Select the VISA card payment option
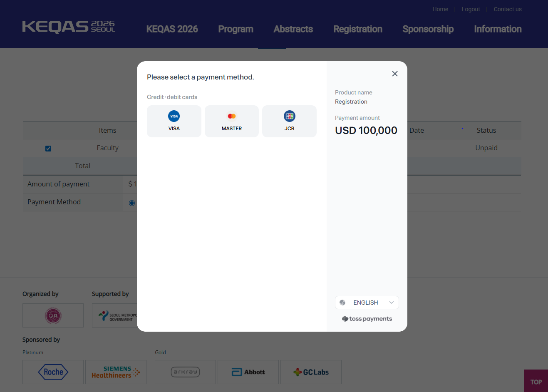Image resolution: width=548 pixels, height=392 pixels. 174,121
